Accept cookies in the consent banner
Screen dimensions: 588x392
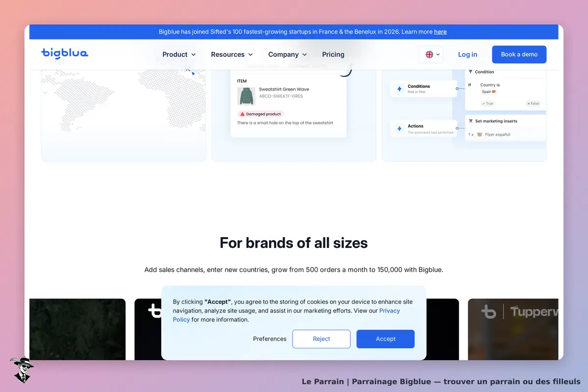[x=386, y=339]
